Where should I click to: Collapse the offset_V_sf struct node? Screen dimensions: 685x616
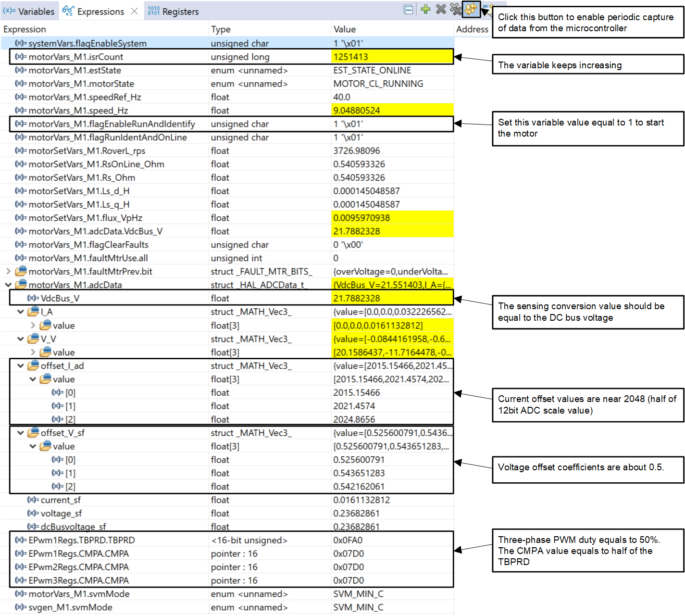click(21, 433)
